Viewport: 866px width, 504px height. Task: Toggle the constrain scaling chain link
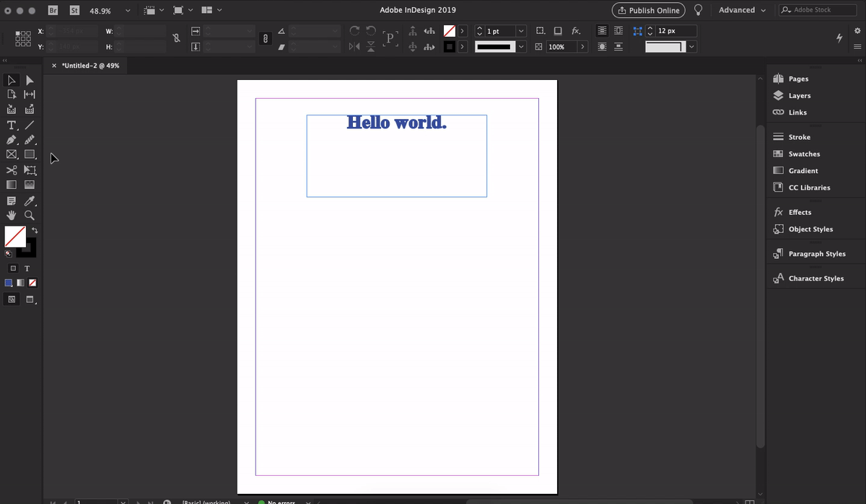[266, 39]
